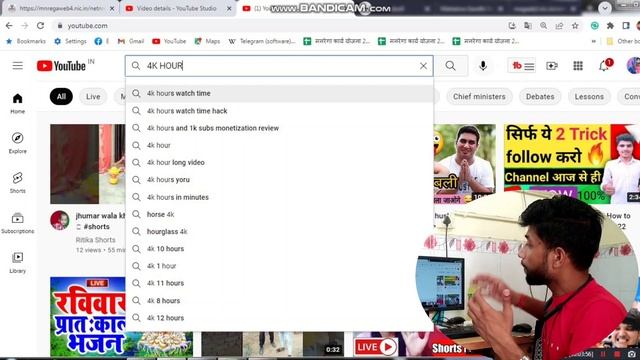Open the Settings bookmark
640x360 pixels.
(71, 41)
